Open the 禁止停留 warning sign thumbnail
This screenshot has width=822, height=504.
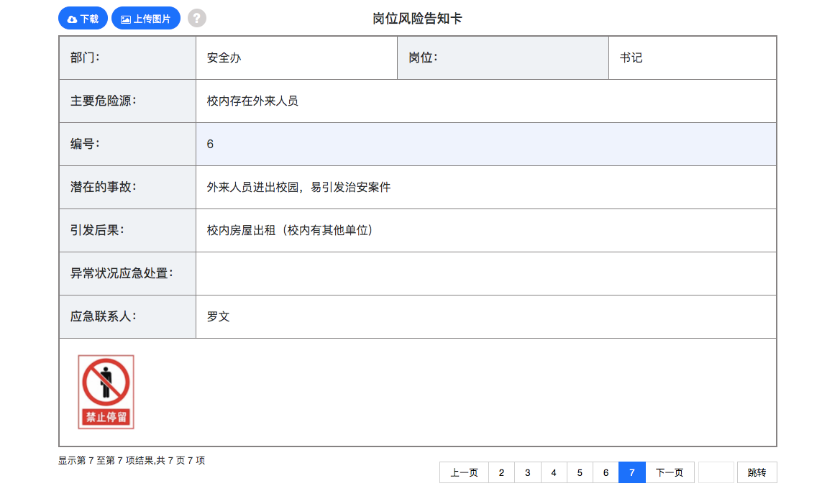pos(106,392)
